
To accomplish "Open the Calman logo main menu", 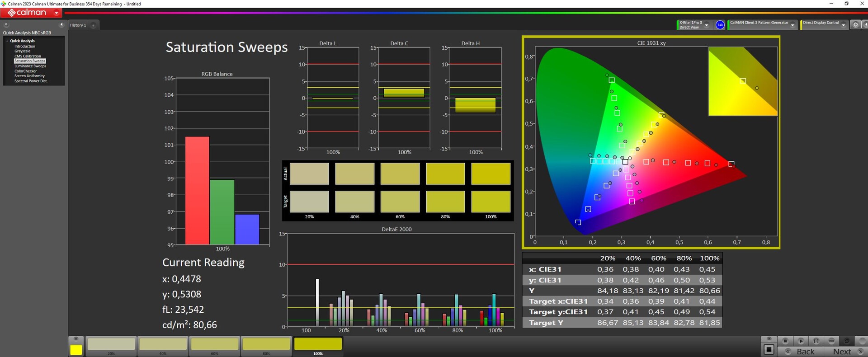I will [x=31, y=13].
